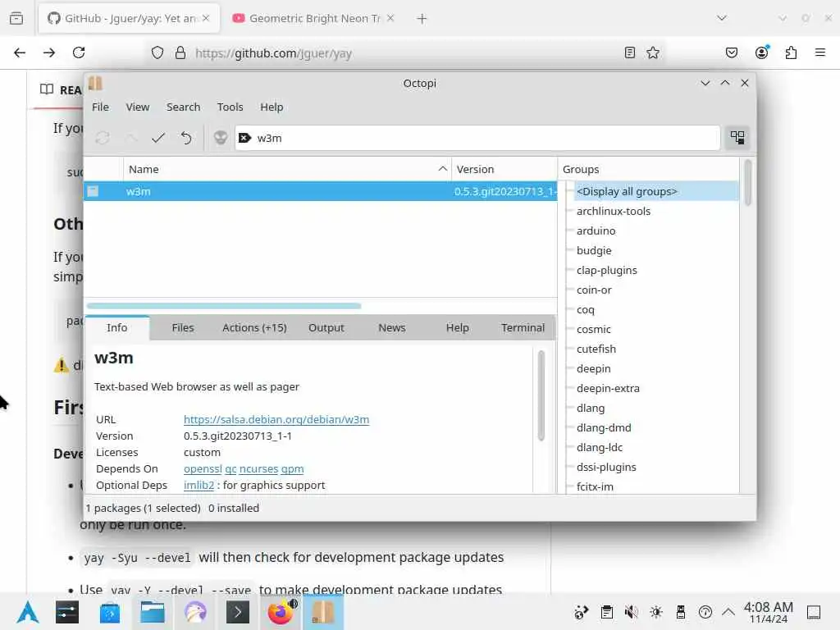Click the package status icon in w3m row
The height and width of the screenshot is (630, 840).
click(94, 191)
